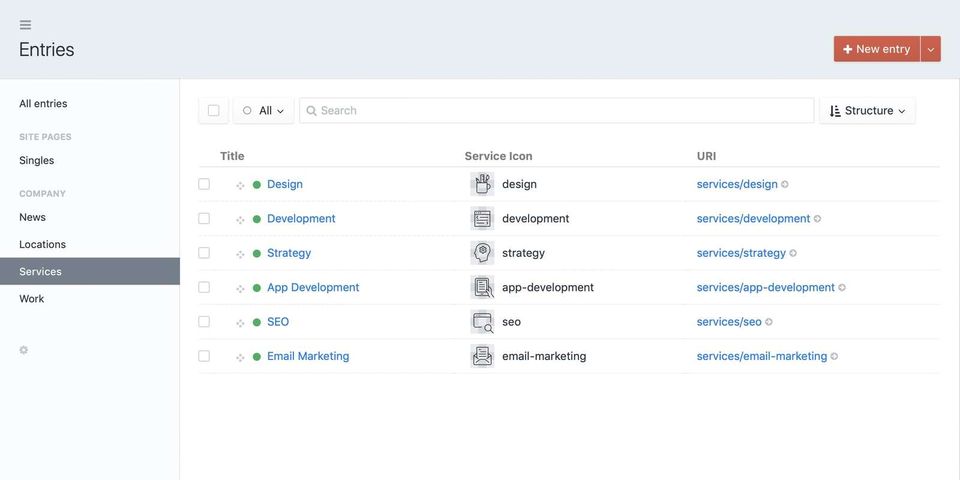Click the move handle for Development row
Screen dimensions: 960x480
click(240, 220)
